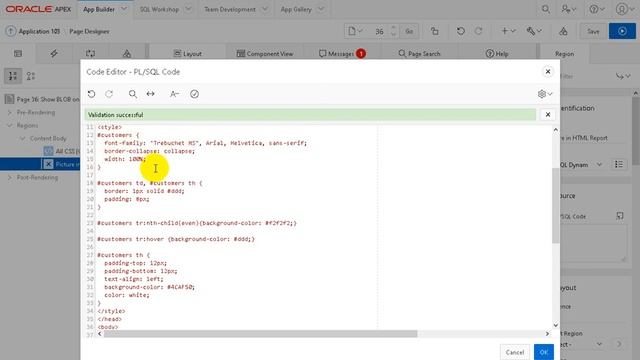Click the code editor vertical scrollbar
Screen dimensions: 640x360
point(556,206)
